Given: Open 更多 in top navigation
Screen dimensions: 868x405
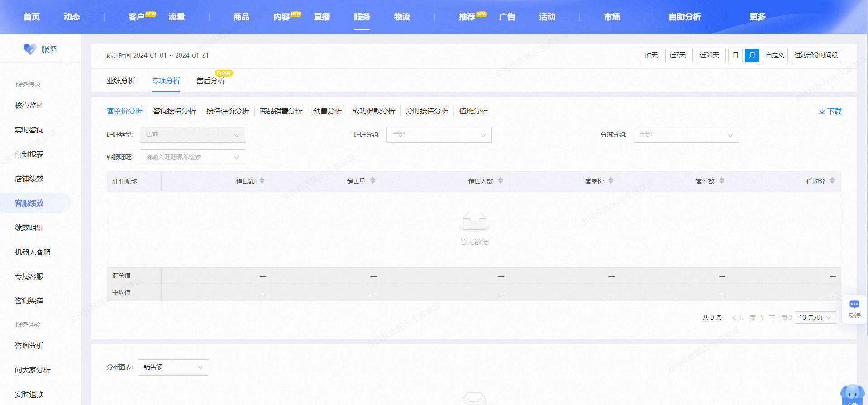Looking at the screenshot, I should [757, 17].
